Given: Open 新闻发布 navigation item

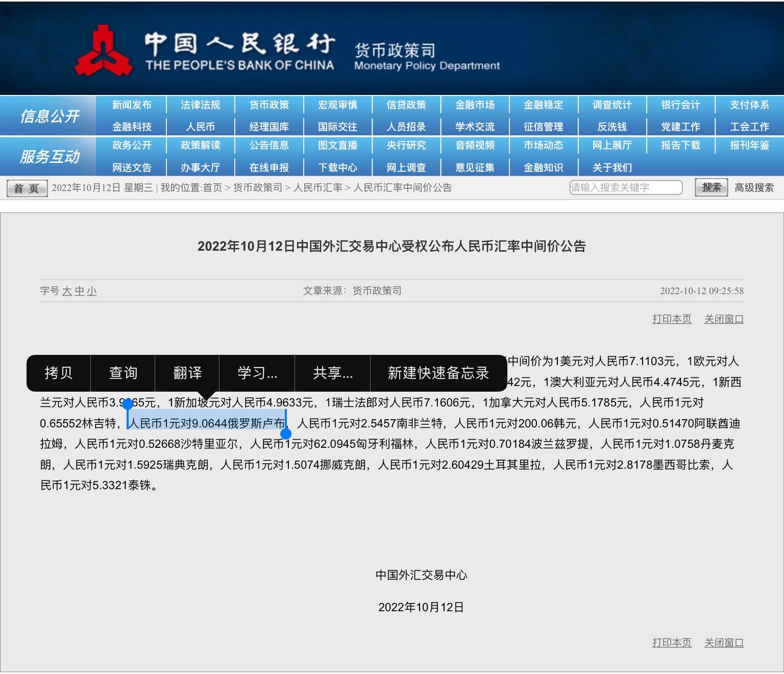Looking at the screenshot, I should click(132, 105).
